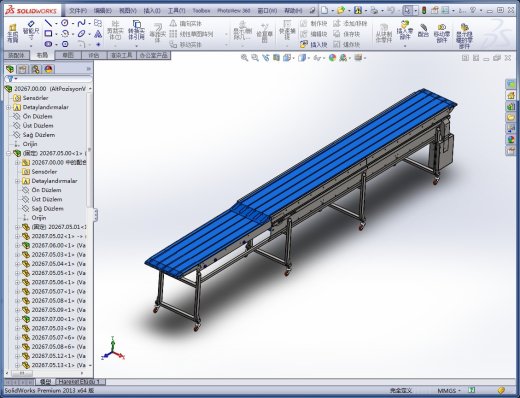Open the PropertyManager tab
This screenshot has height=398, width=520.
23,69
